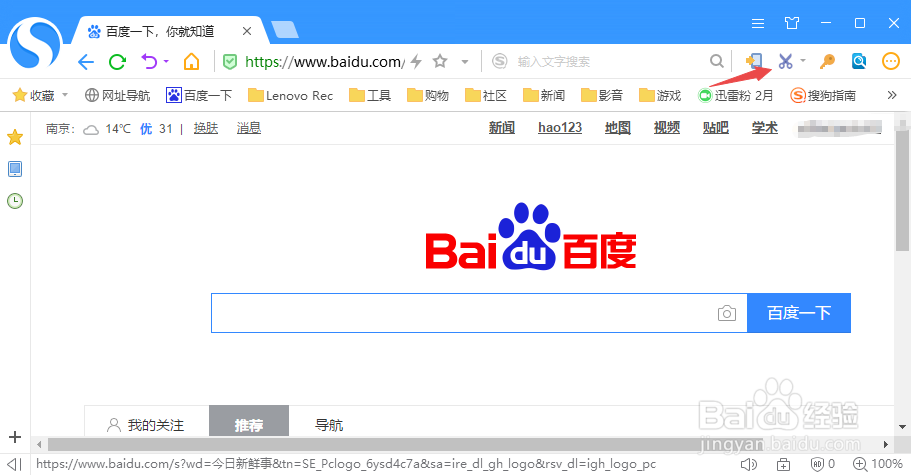The image size is (911, 475).
Task: Open the 工具 bookmark folder
Action: (x=370, y=95)
